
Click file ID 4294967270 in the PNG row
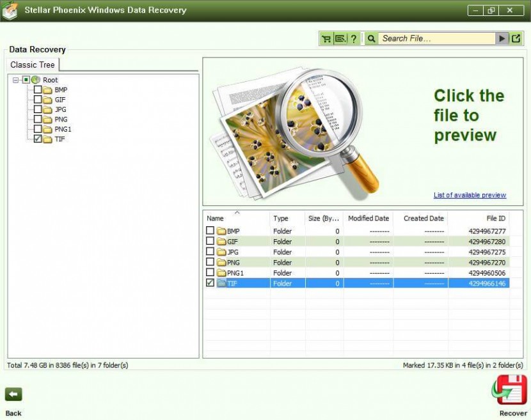tap(487, 262)
